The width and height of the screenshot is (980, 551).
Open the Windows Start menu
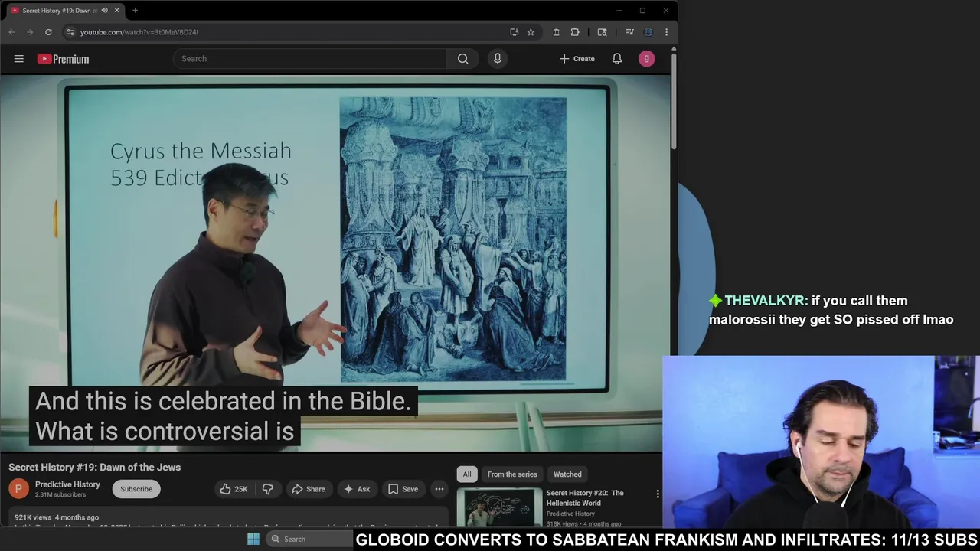click(253, 539)
